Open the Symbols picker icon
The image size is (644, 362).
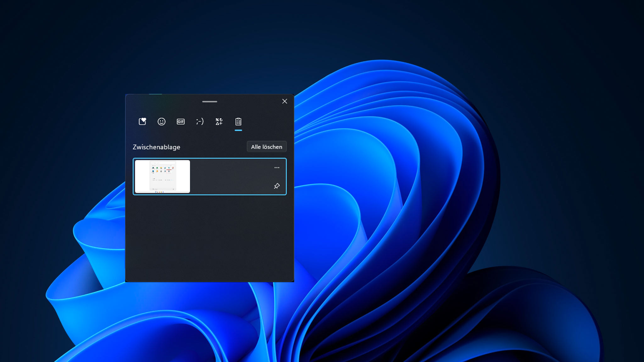(219, 122)
